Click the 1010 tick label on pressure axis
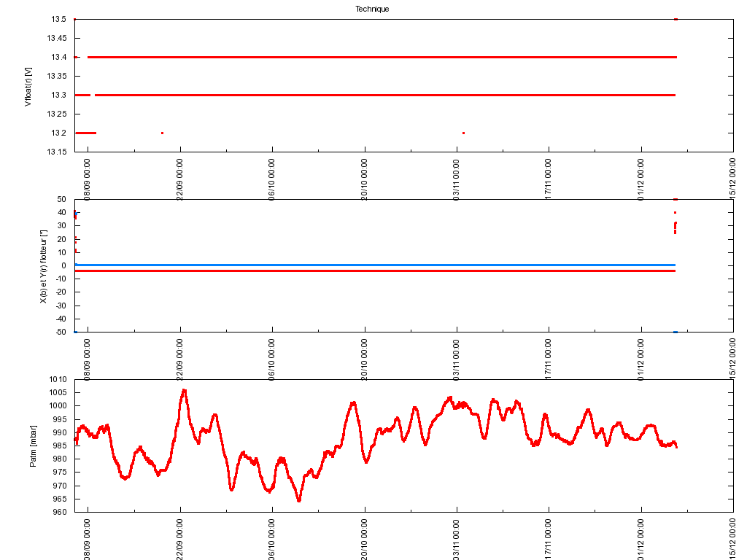The image size is (747, 560). [58, 379]
